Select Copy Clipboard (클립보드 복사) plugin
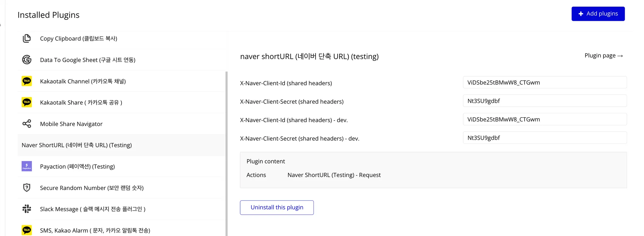This screenshot has height=236, width=644. point(121,38)
